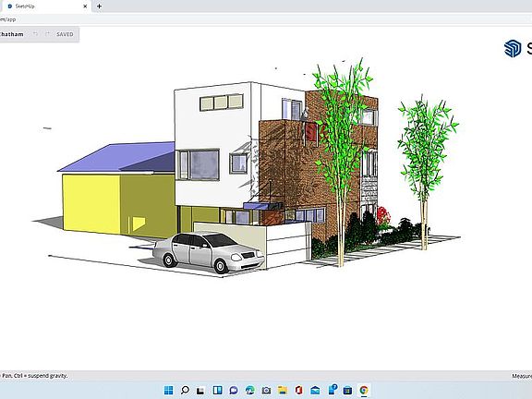
Task: Launch Microsoft Office from the taskbar
Action: pos(298,390)
